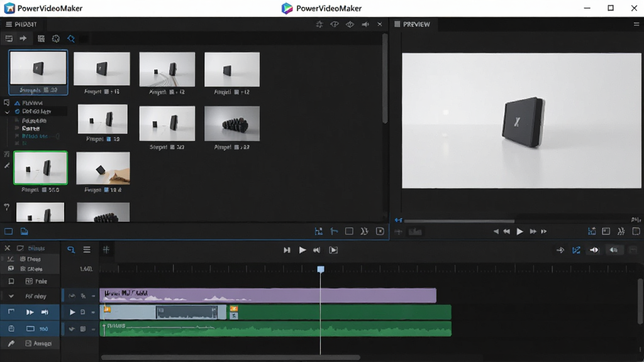Click the framed play icon in timeline transport

click(x=333, y=250)
